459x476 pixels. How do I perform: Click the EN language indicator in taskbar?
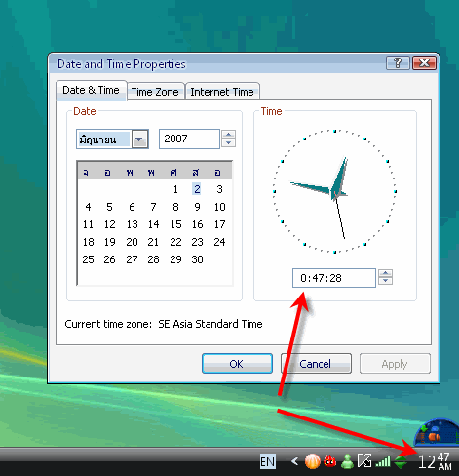pos(268,461)
